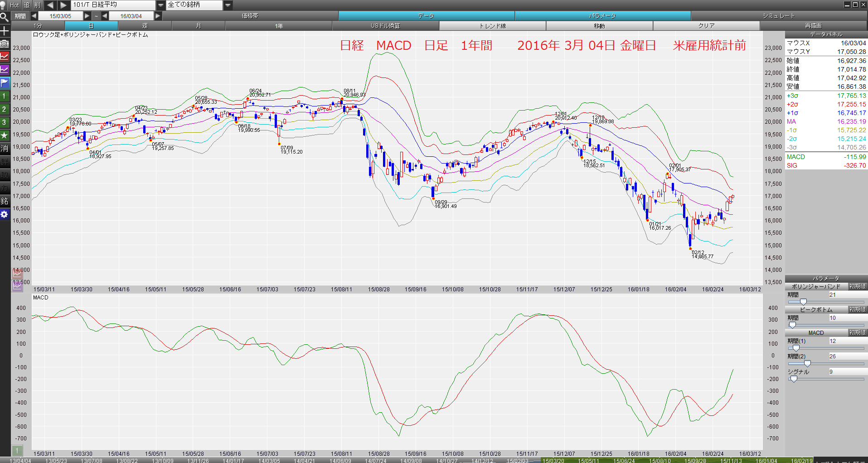Toggle the Hot list button

tap(15, 5)
